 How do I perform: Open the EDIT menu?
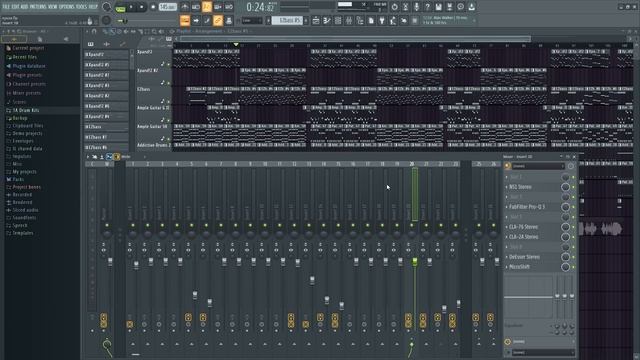click(x=15, y=7)
